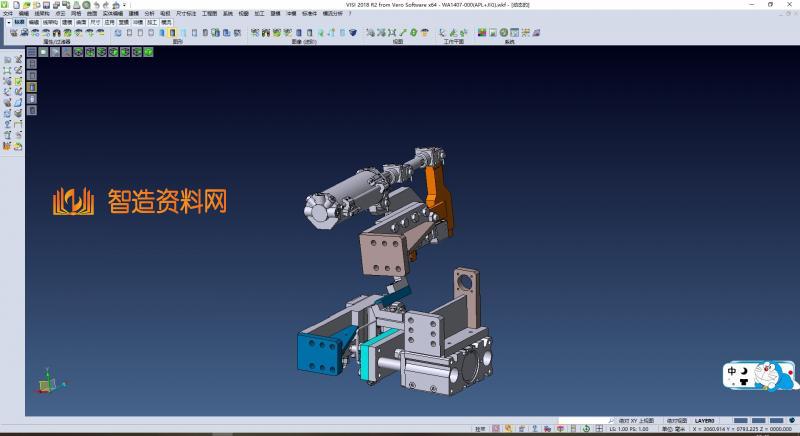Click the green help circle icon in 系统 group

point(503,33)
